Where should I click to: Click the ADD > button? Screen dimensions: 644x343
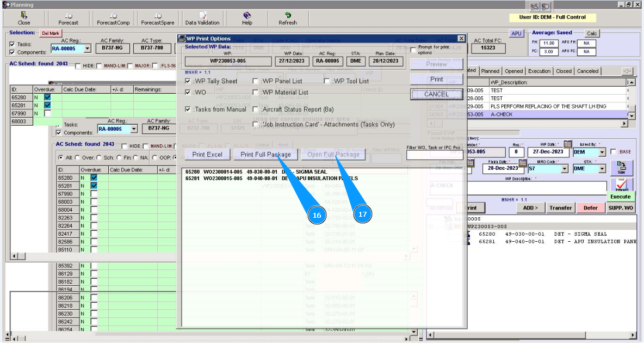pos(530,208)
